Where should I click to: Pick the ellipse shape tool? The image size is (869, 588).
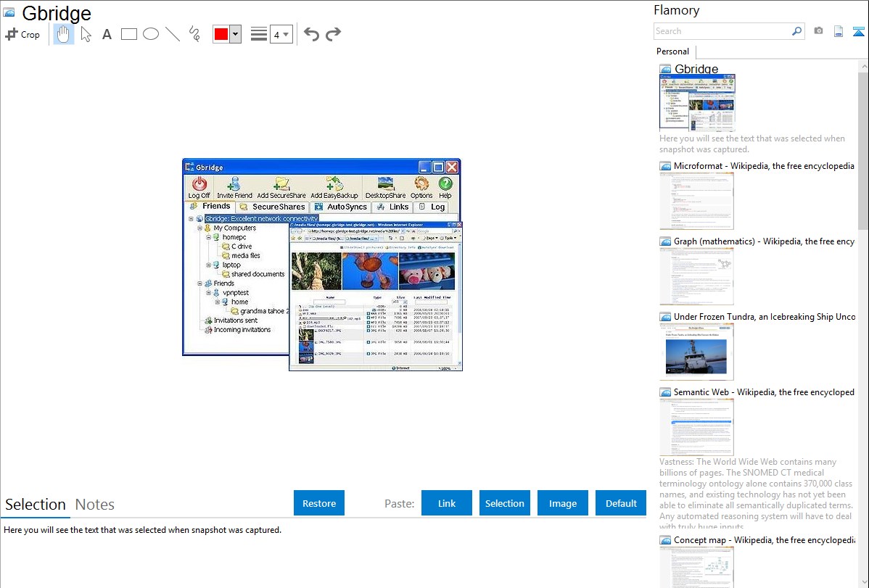pyautogui.click(x=151, y=34)
